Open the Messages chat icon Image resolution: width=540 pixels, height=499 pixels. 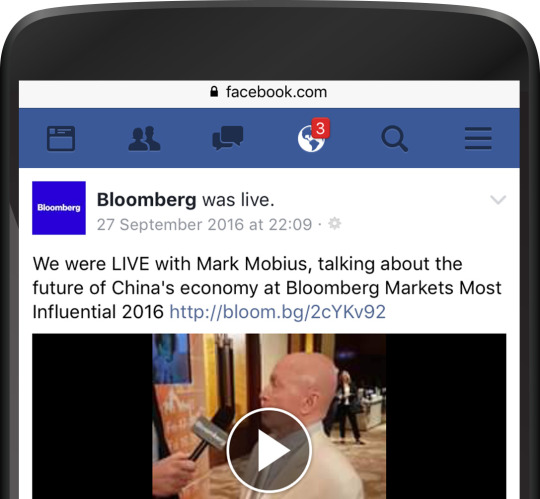(x=228, y=138)
